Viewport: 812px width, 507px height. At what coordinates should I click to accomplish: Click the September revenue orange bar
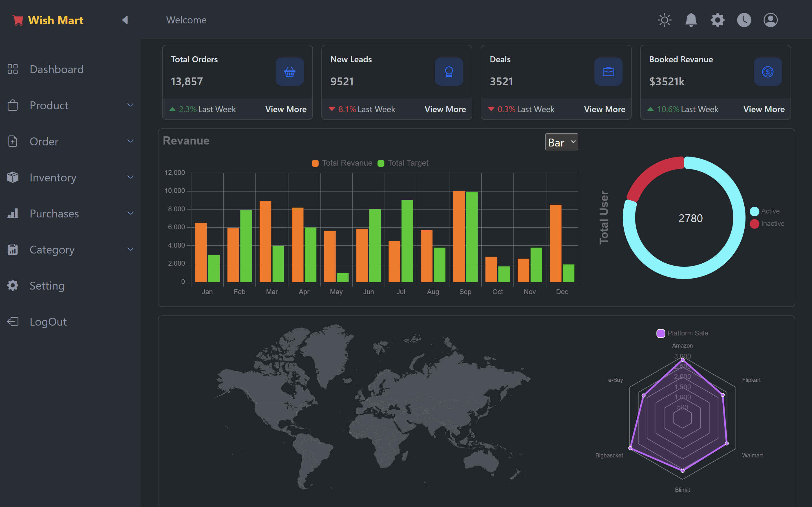[459, 236]
